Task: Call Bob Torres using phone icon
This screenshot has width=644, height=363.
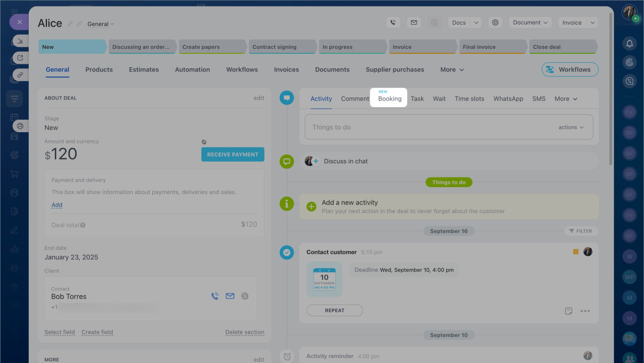Action: pyautogui.click(x=215, y=296)
